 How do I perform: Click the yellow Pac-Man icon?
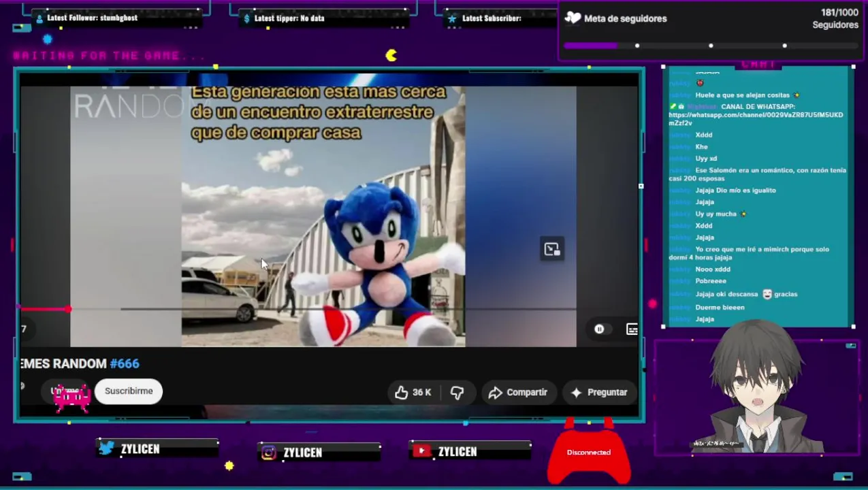pos(391,55)
